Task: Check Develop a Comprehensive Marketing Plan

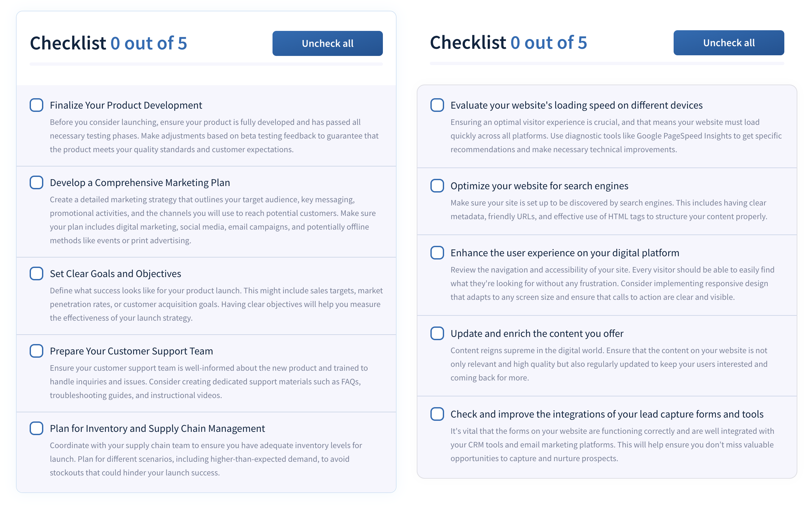Action: [36, 182]
